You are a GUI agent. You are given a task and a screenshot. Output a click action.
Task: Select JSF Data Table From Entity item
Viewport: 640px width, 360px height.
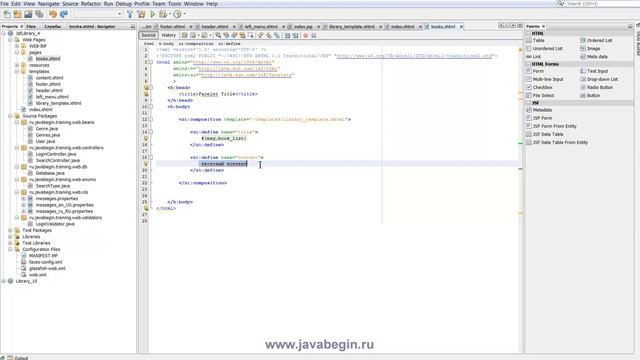point(557,142)
